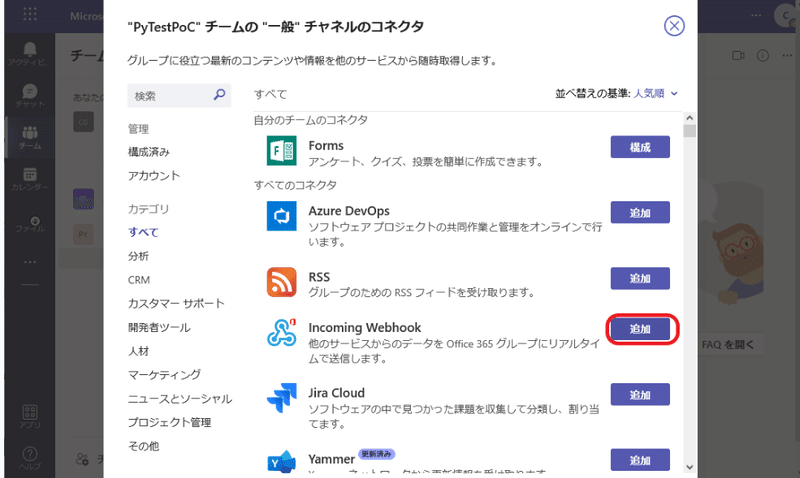
Task: Select the 開発者ツール category
Action: 159,328
